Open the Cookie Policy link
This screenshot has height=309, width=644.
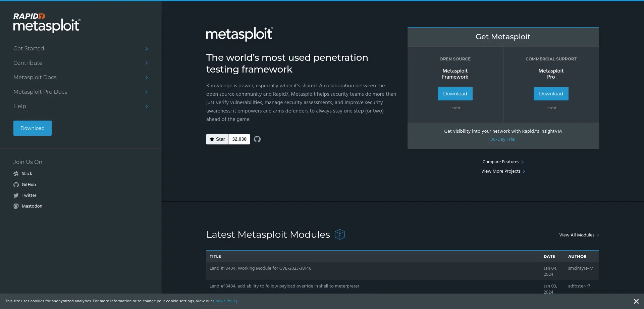[x=225, y=301]
